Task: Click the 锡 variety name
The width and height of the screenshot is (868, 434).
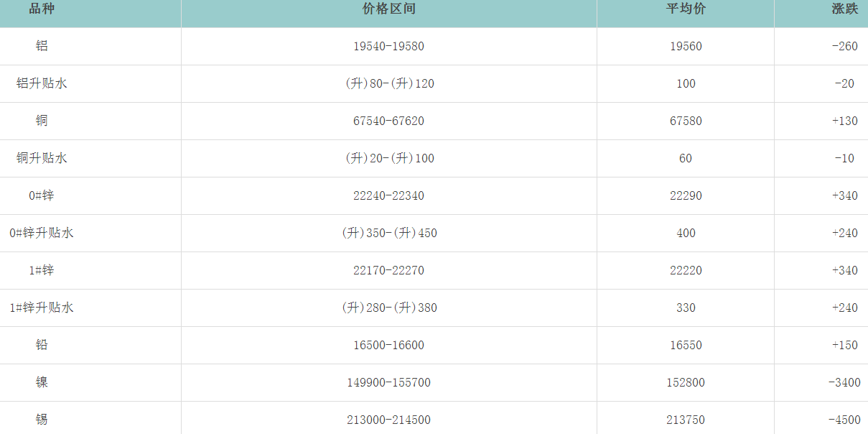Action: click(x=42, y=420)
